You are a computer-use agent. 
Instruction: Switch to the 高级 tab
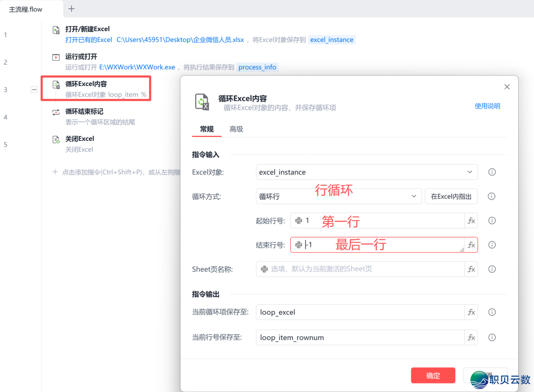pos(236,129)
